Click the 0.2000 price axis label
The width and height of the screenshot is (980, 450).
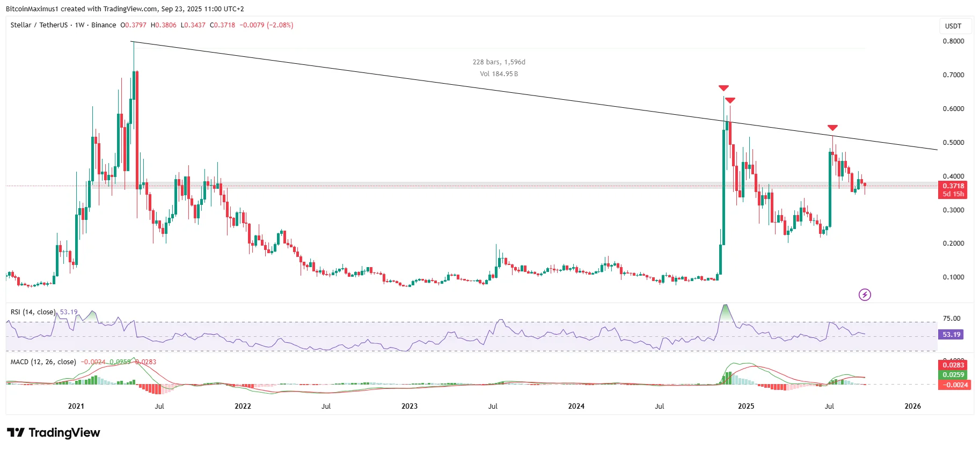tap(953, 243)
